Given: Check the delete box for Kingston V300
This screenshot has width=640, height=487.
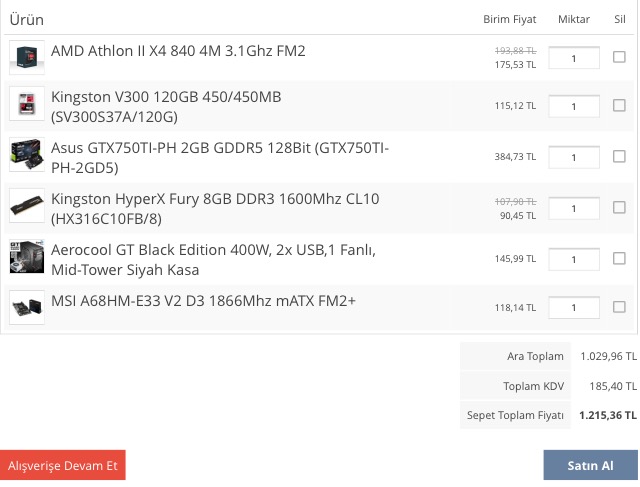Looking at the screenshot, I should [619, 106].
